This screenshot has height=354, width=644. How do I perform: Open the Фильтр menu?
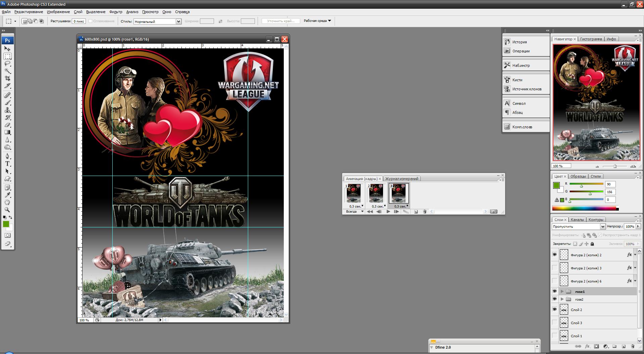[x=116, y=12]
